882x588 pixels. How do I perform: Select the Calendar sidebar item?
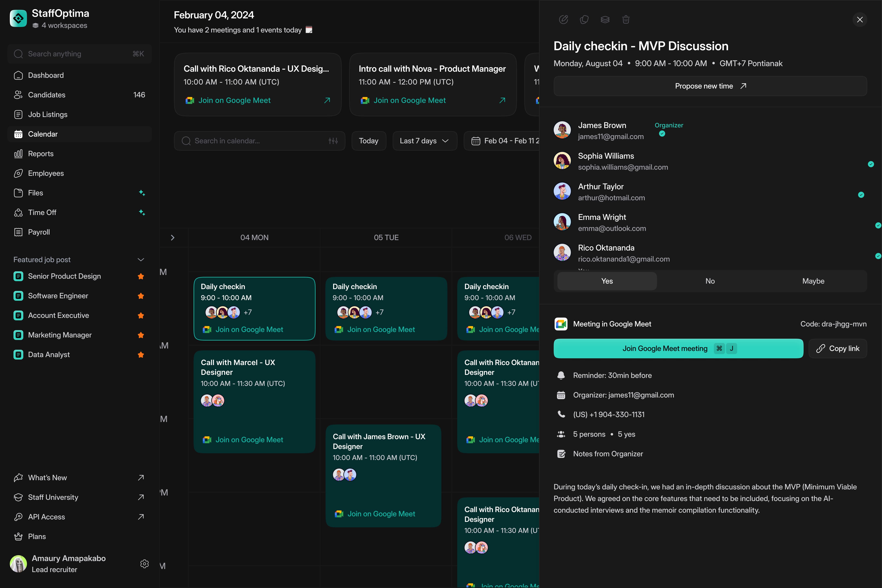pos(79,134)
